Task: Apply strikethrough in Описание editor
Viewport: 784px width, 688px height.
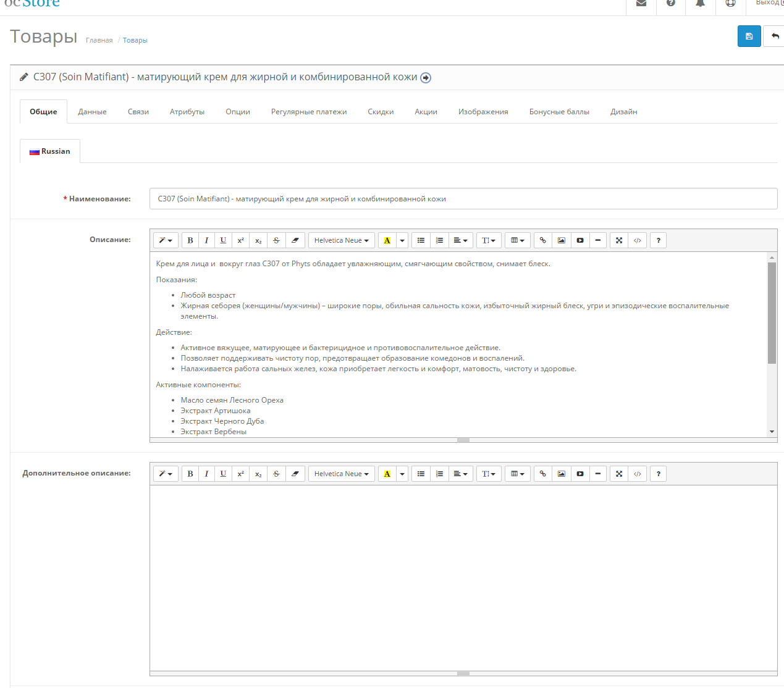Action: [276, 240]
